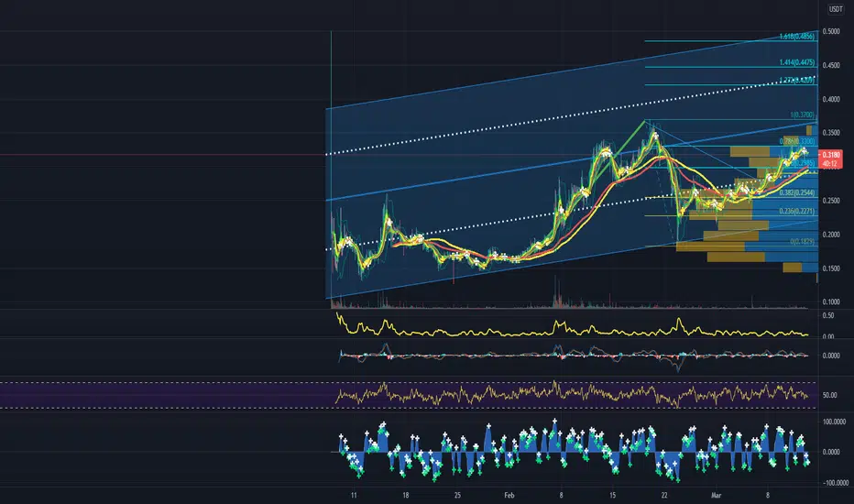The height and width of the screenshot is (504, 854).
Task: Select the 0.382(0.2544) Fibonacci level label
Action: pyautogui.click(x=797, y=192)
